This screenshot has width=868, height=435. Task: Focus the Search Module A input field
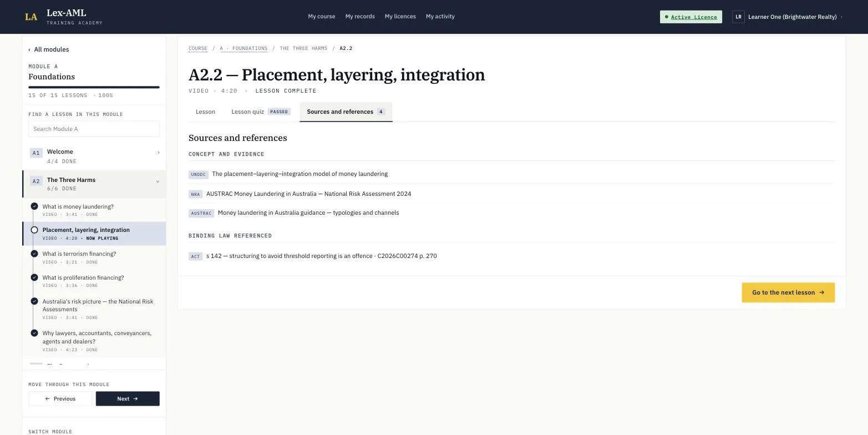(94, 129)
